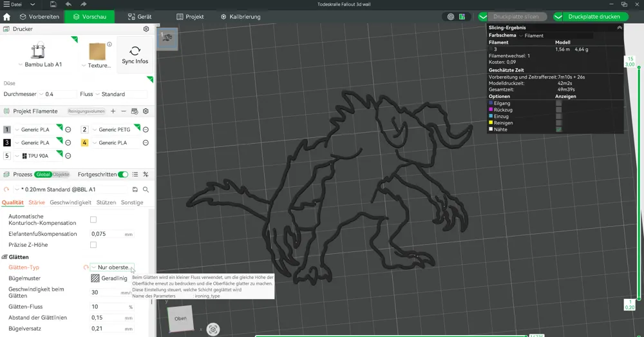
Task: Reset process preset with orange revert icon
Action: [6, 189]
